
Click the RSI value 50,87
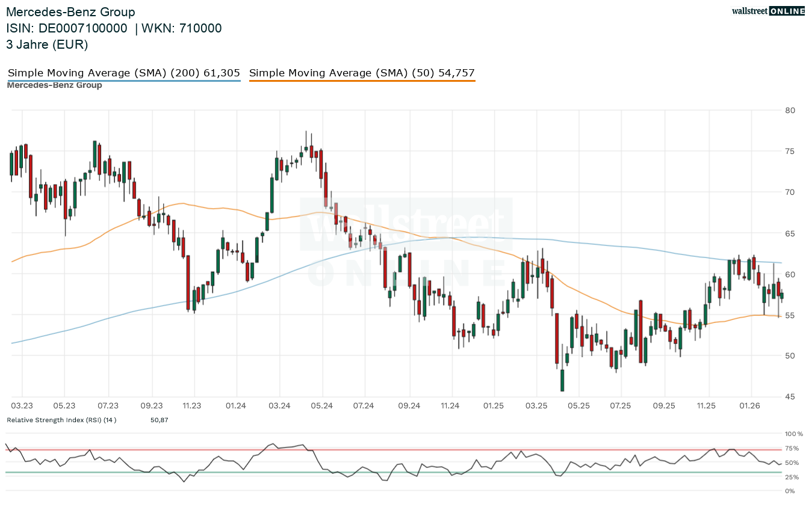tap(159, 420)
